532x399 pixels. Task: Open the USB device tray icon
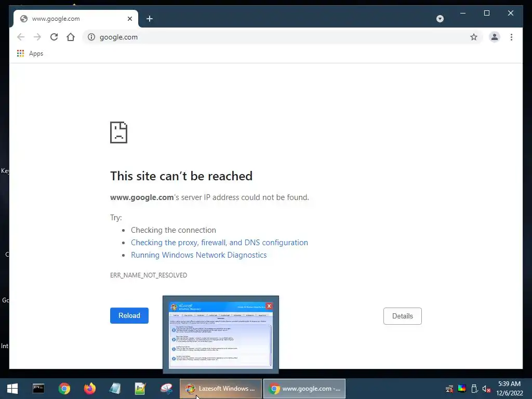(x=474, y=389)
